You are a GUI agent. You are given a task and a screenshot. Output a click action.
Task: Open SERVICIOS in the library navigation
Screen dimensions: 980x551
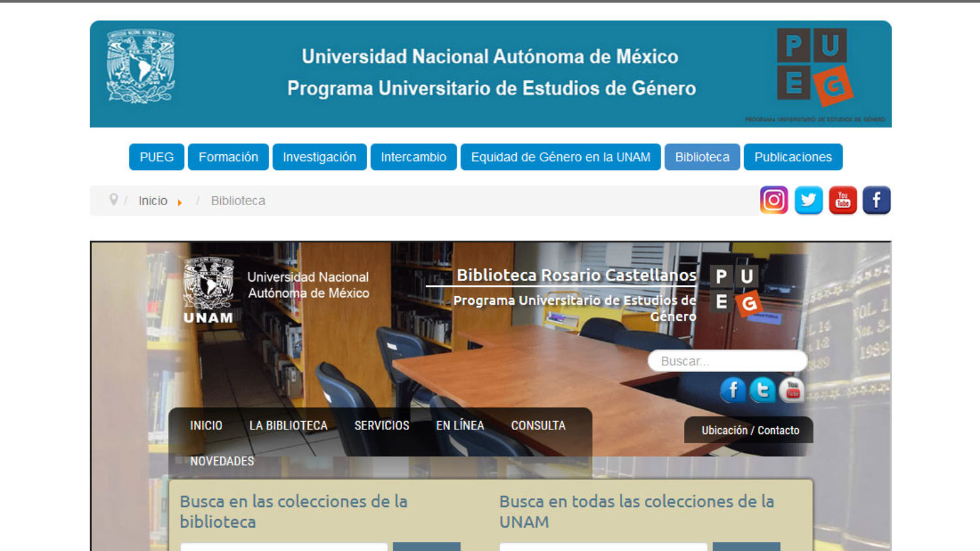click(x=382, y=426)
